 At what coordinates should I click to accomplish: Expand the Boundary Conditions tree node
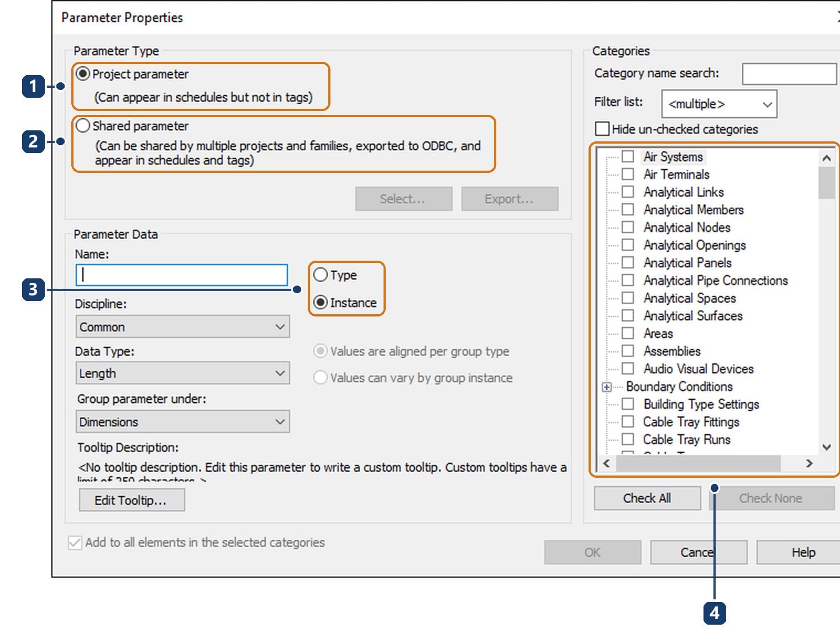coord(607,387)
